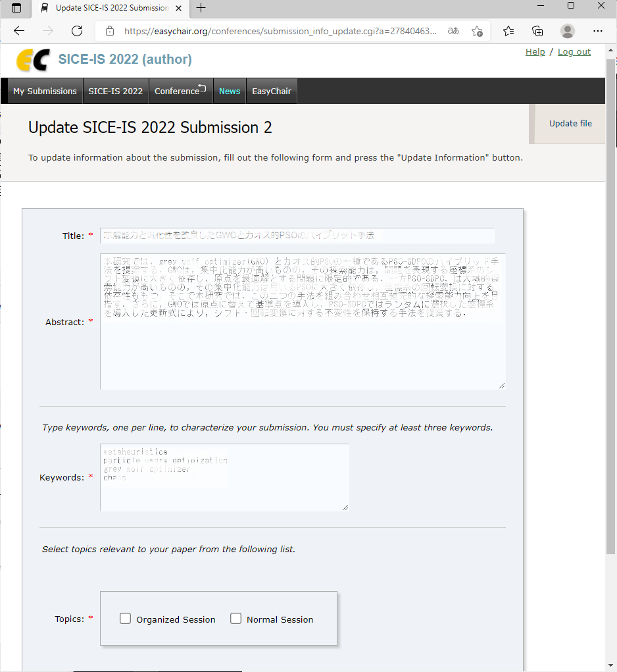Open the Collections icon in toolbar
Screen dimensions: 617x672
pos(537,31)
